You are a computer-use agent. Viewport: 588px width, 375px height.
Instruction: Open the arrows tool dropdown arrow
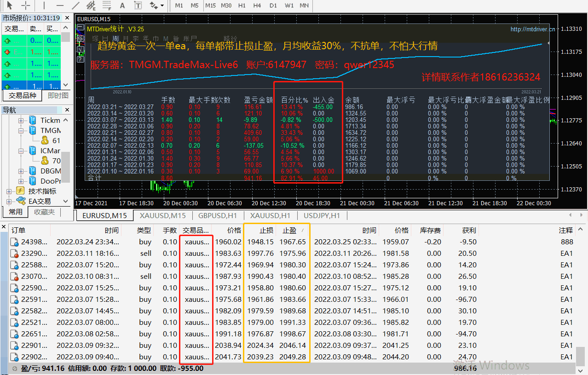point(162,6)
